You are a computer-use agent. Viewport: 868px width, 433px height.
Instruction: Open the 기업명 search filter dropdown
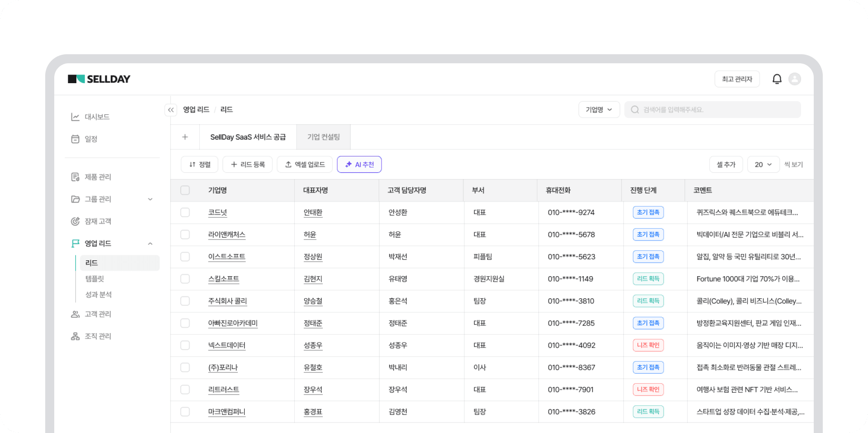(x=599, y=110)
